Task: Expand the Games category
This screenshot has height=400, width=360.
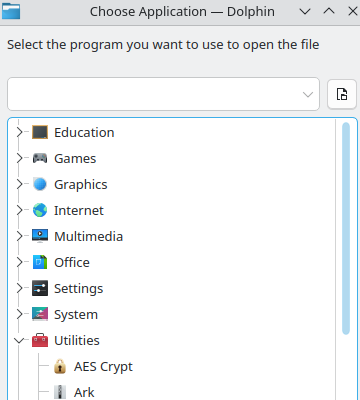Action: [19, 158]
